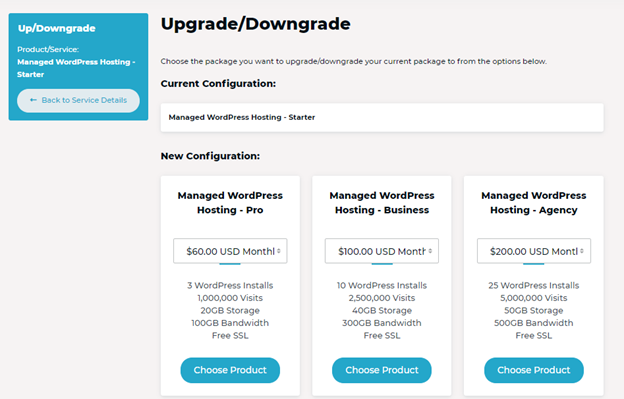Click the New Configuration heading
Image resolution: width=624 pixels, height=399 pixels.
click(x=210, y=156)
